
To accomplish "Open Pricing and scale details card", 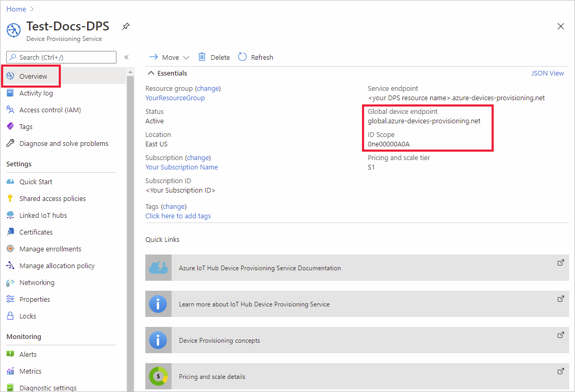I will [357, 376].
